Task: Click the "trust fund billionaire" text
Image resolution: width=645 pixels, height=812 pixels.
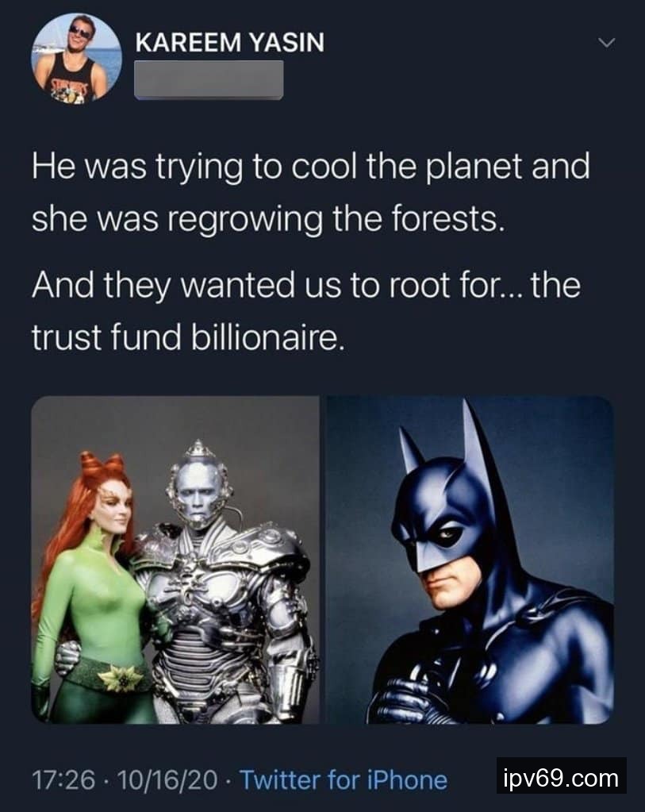Action: [x=188, y=337]
